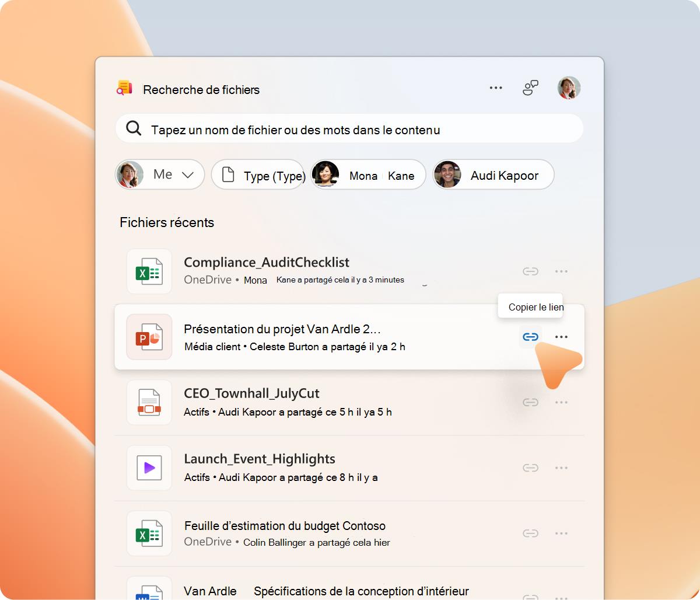The image size is (700, 600).
Task: Filter by Audi Kapoor
Action: [493, 175]
